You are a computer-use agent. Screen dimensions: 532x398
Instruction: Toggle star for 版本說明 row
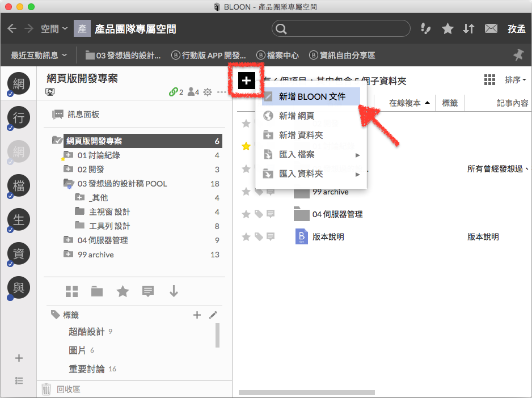coord(246,236)
